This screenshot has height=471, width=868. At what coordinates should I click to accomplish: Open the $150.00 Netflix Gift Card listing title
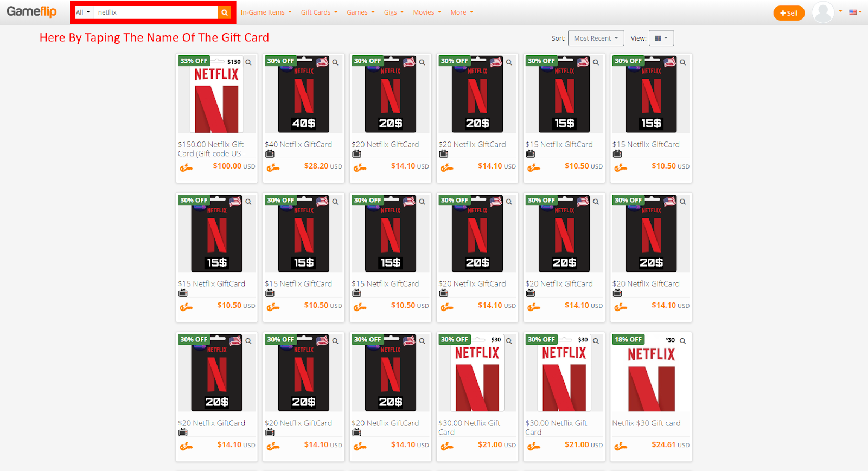click(x=212, y=149)
